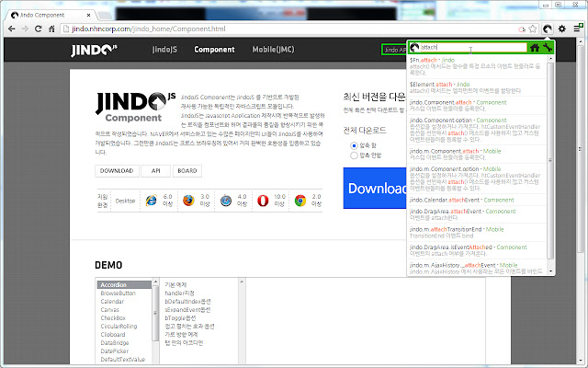Viewport: 588px width, 368px height.
Task: Select the second download radio option
Action: 354,155
